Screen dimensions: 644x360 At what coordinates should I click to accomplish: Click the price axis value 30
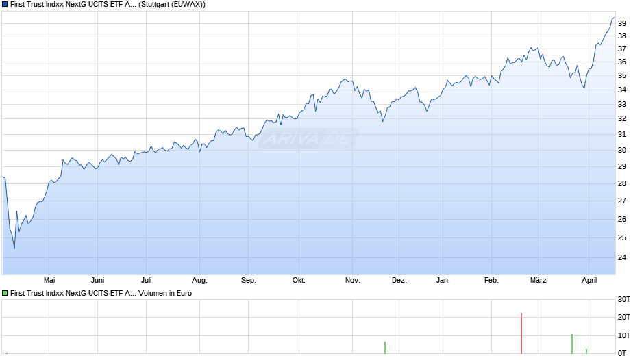point(622,150)
